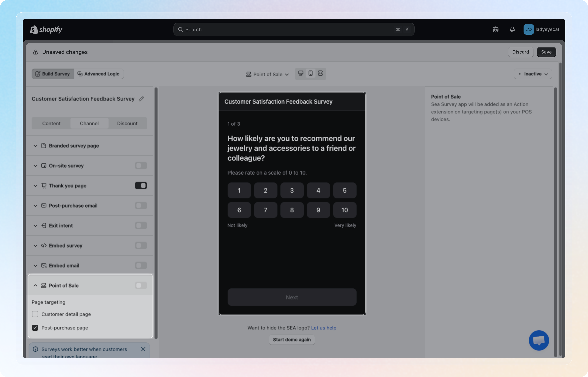Select rating 5 in survey preview
This screenshot has width=588, height=377.
coord(345,190)
